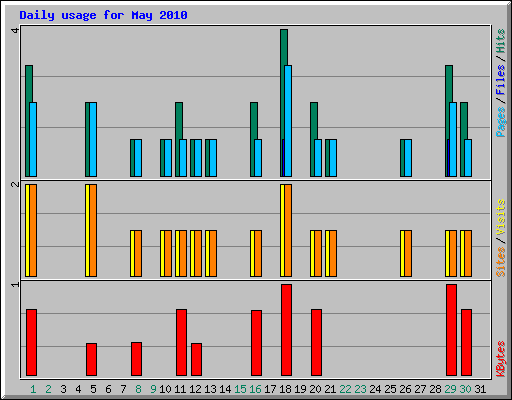Viewport: 512px width, 400px height.
Task: Click day 5 on the x-axis
Action: coord(93,389)
